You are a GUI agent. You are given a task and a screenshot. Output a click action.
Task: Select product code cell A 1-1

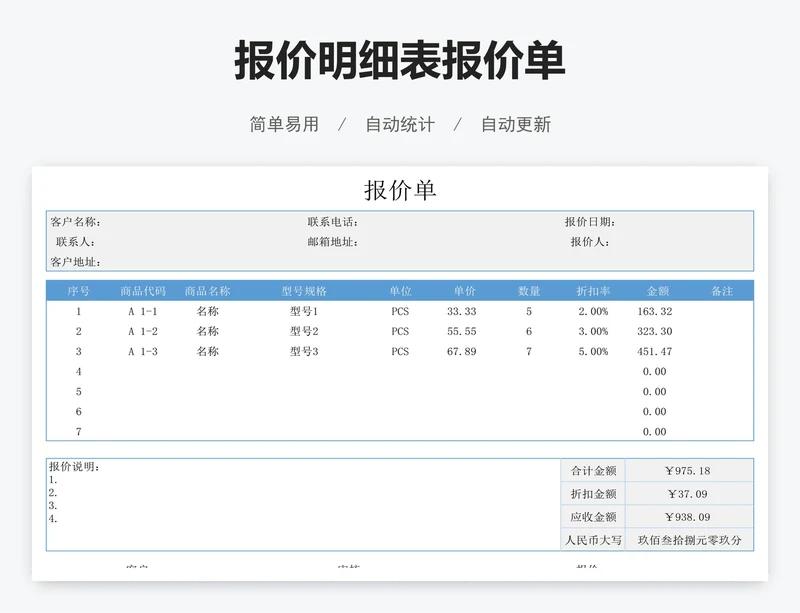[143, 311]
